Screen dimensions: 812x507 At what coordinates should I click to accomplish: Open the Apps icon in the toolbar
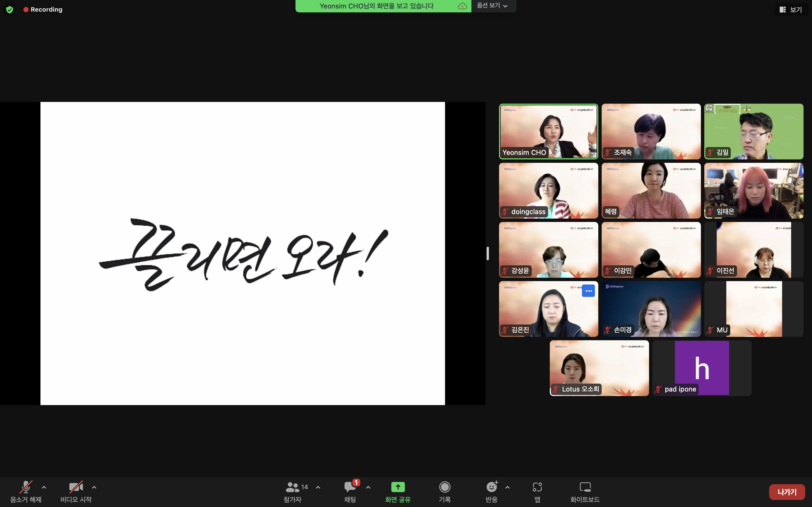(537, 487)
